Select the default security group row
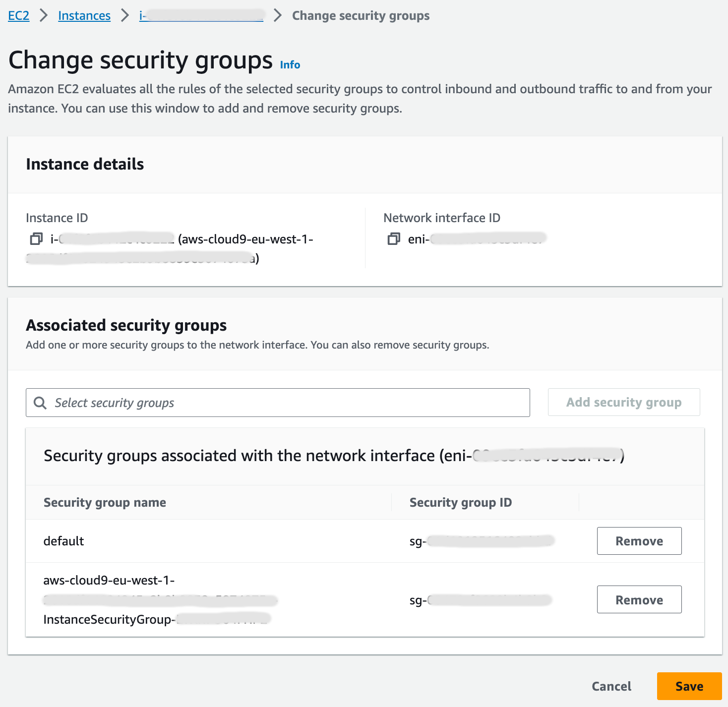 coord(63,541)
